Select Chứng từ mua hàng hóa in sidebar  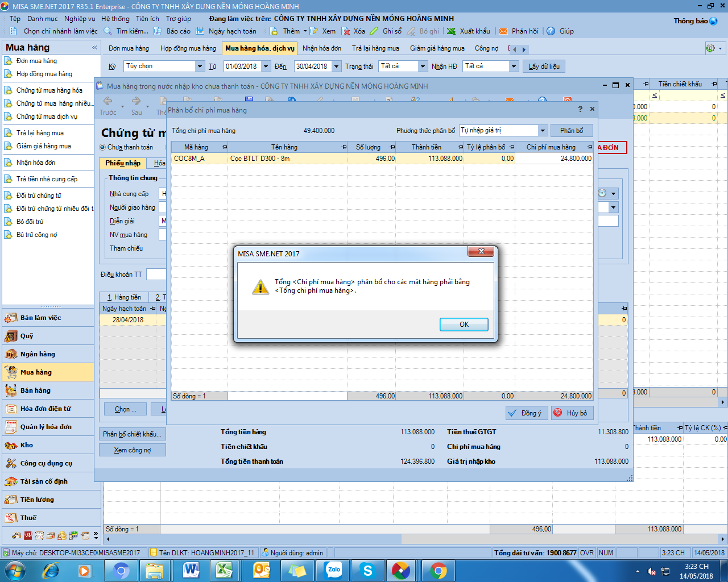pyautogui.click(x=49, y=90)
